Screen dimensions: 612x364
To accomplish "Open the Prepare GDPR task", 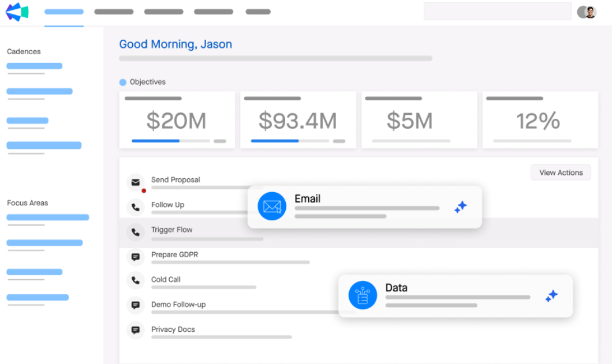I will (x=174, y=254).
